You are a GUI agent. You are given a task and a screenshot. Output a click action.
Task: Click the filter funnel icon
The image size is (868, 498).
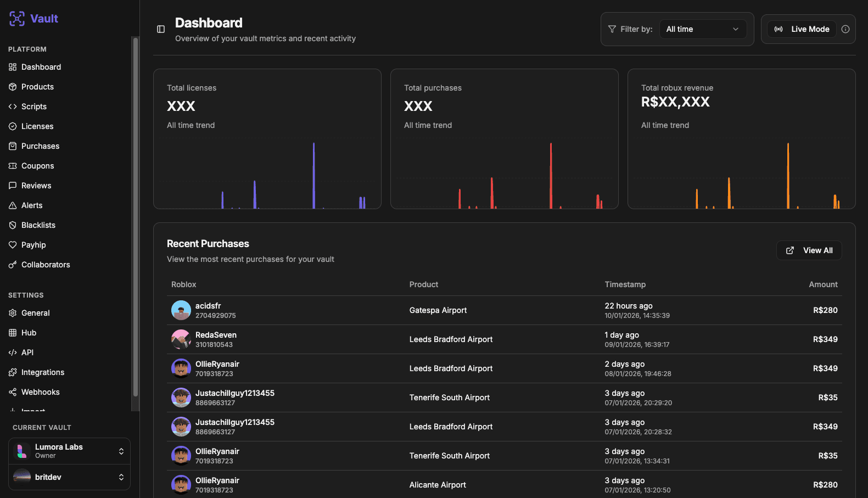coord(612,29)
